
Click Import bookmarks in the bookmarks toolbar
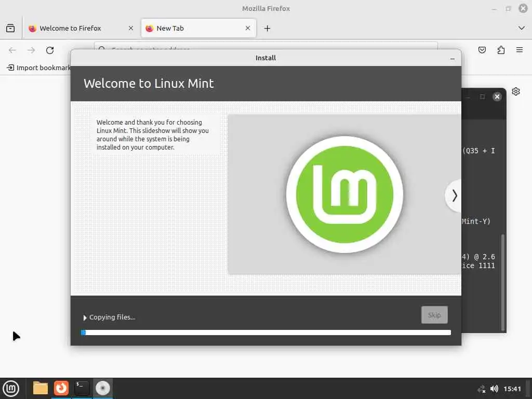39,68
